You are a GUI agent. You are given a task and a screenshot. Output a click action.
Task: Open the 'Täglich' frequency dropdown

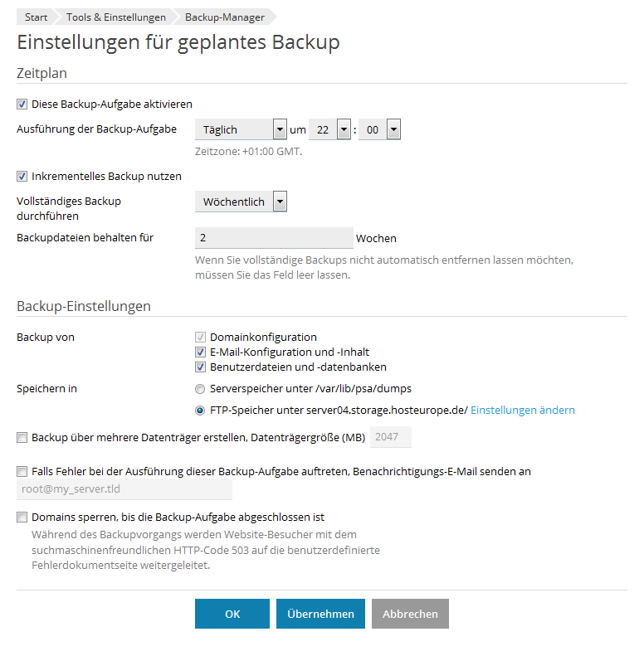point(241,129)
